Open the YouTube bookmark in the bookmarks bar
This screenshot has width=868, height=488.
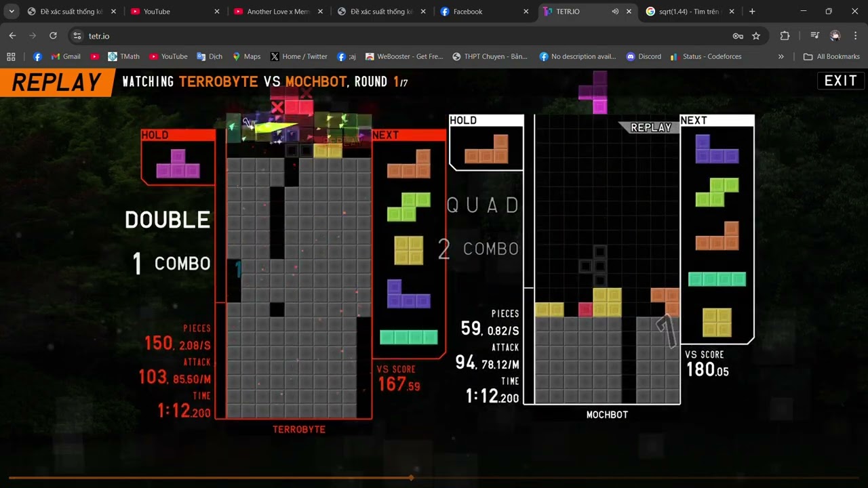(x=168, y=57)
